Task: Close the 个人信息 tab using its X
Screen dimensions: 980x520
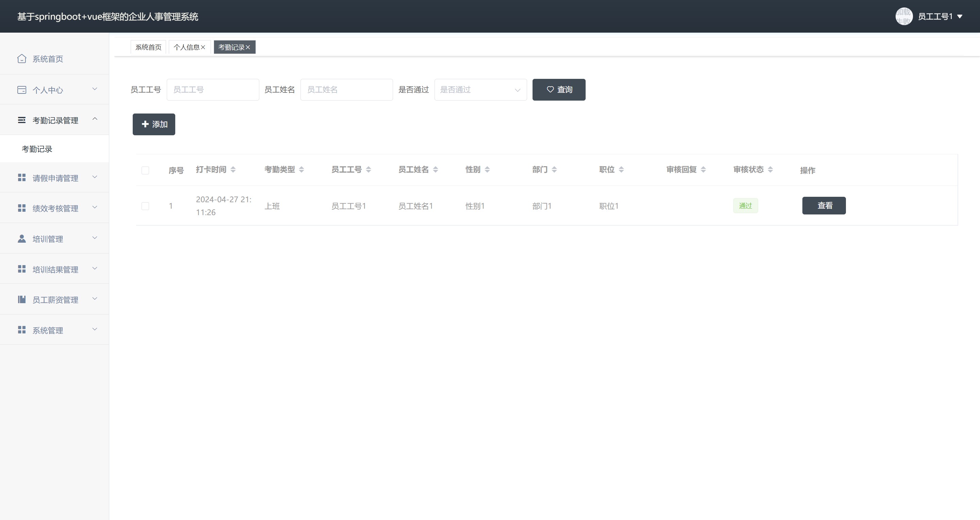Action: coord(203,47)
